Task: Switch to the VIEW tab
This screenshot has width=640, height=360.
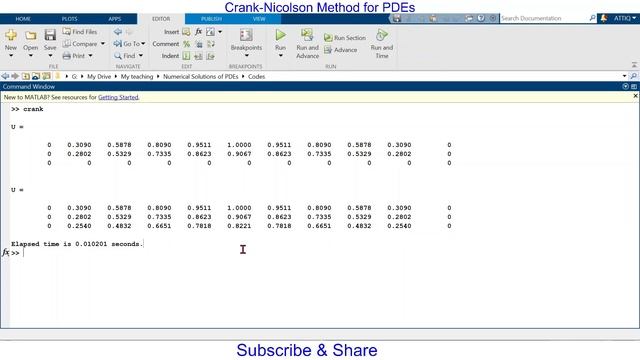Action: point(259,19)
